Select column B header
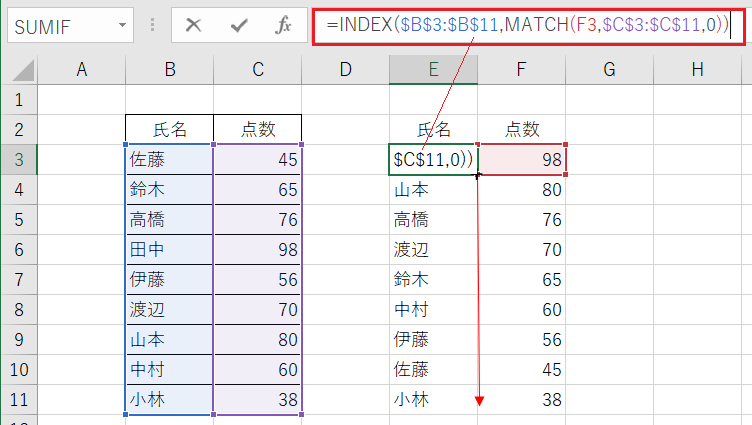 pyautogui.click(x=170, y=70)
